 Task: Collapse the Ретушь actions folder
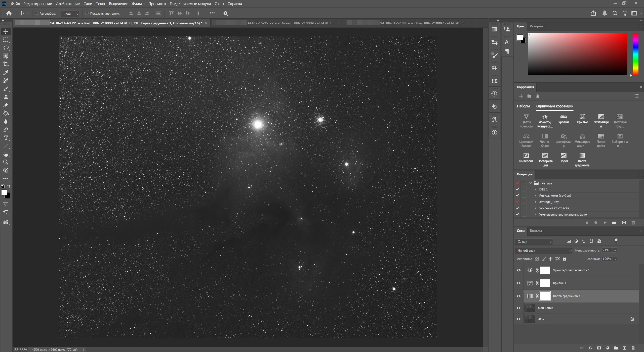[x=530, y=183]
